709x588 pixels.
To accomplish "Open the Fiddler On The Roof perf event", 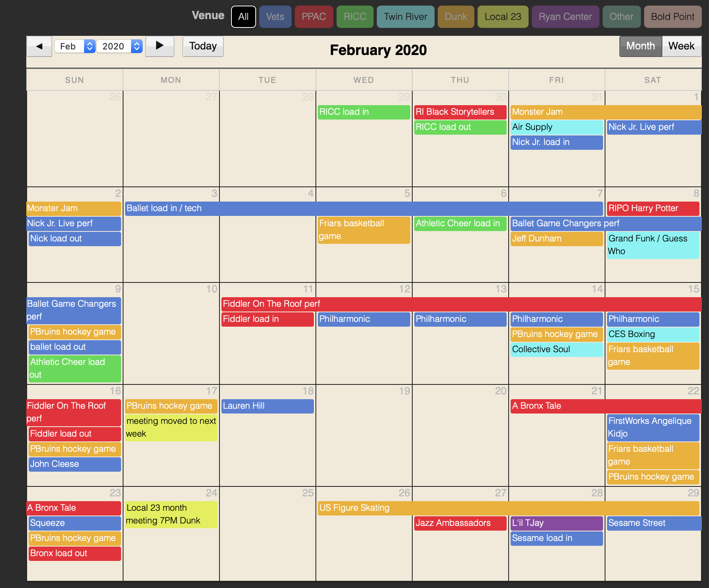I will click(461, 304).
